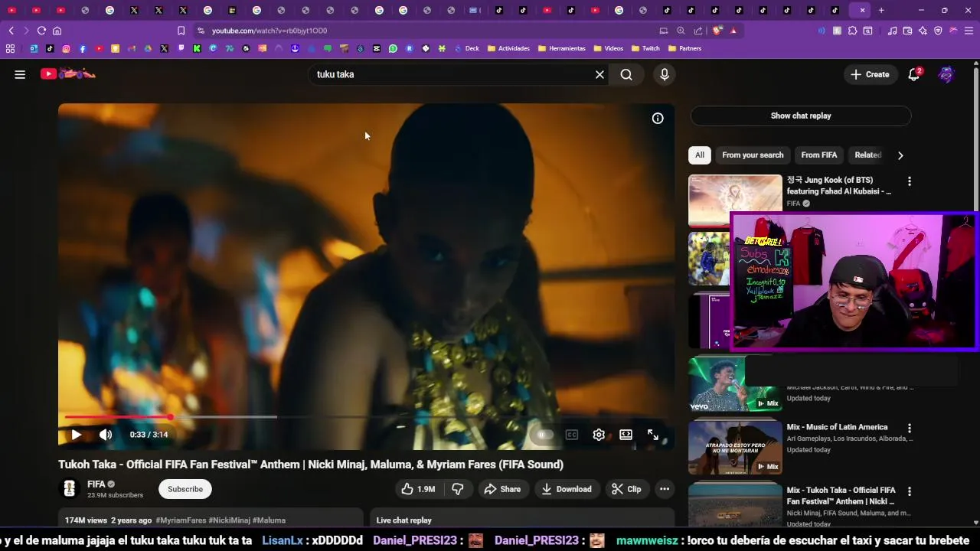The height and width of the screenshot is (551, 980).
Task: Enter fullscreen on the video
Action: click(653, 435)
